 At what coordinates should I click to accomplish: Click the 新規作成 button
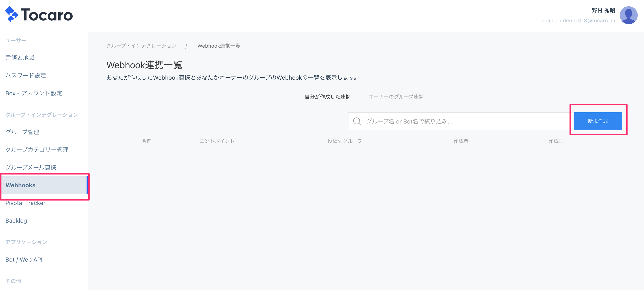tap(598, 121)
